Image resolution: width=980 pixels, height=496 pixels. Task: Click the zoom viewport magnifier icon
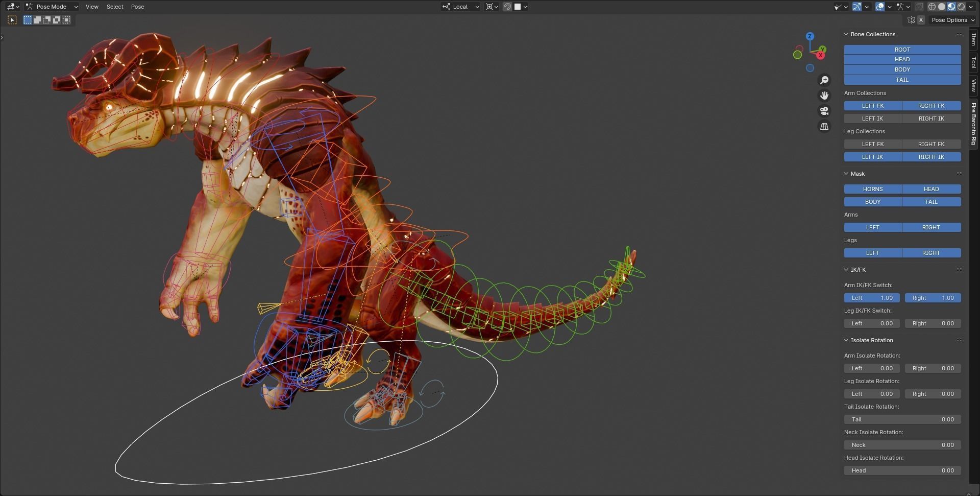[824, 80]
